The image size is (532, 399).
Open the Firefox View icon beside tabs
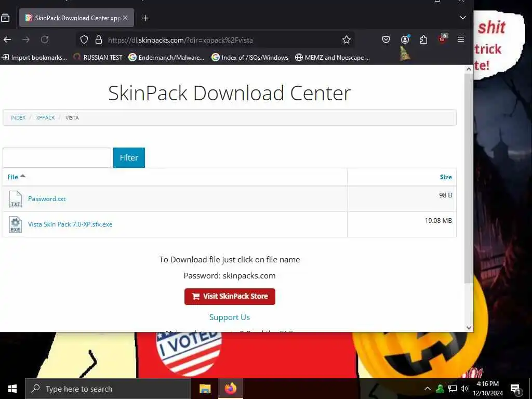pos(5,18)
